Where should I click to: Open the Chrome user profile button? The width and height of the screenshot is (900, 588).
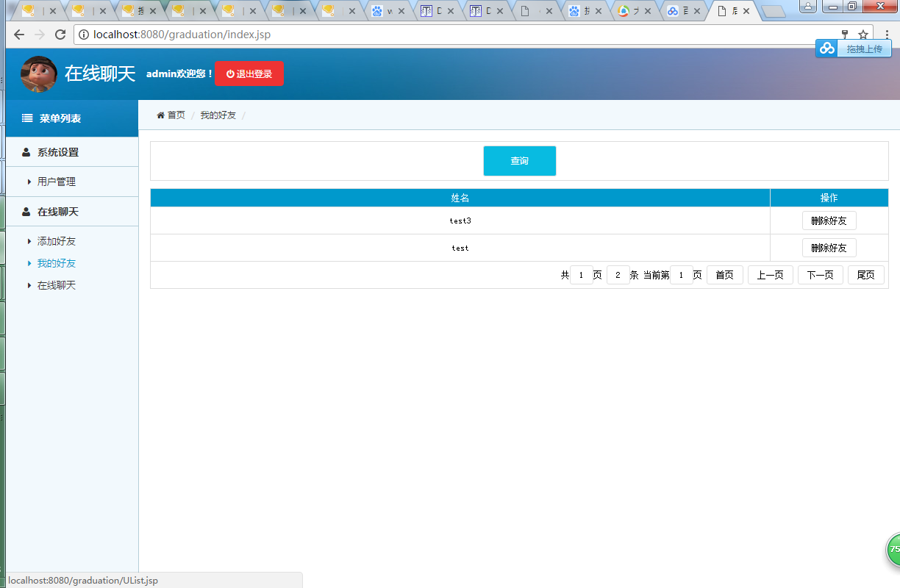[808, 7]
